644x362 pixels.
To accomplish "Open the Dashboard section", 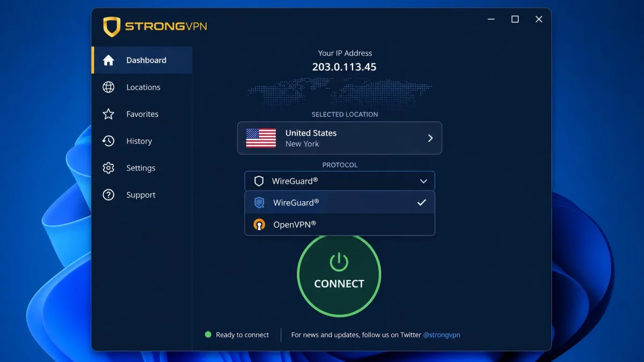I will click(142, 60).
